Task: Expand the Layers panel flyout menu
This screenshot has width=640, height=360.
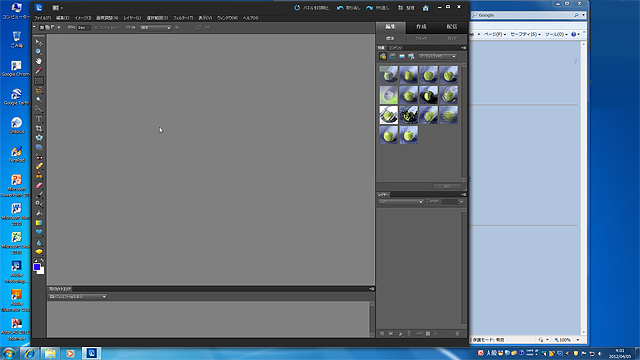Action: click(463, 195)
